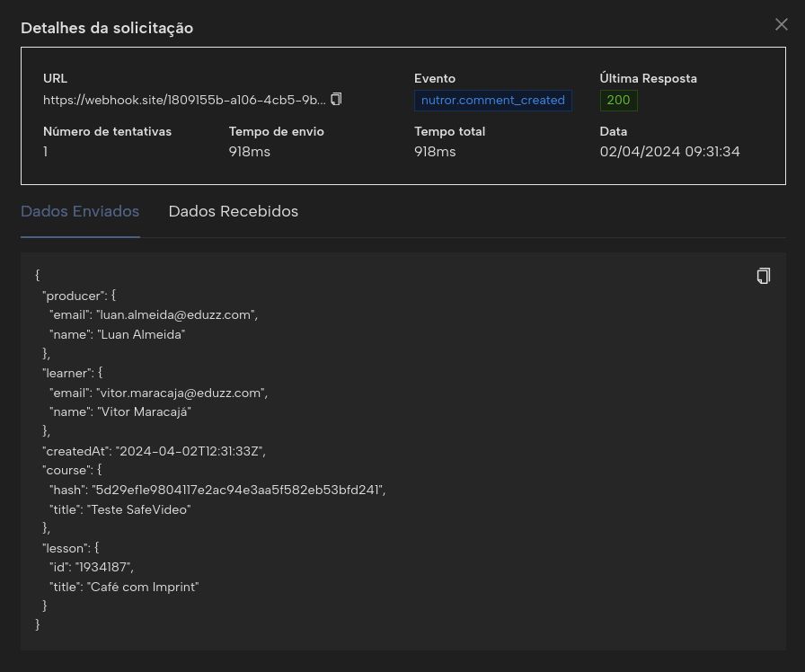
Task: Click the "lesson": { key line
Action: (x=70, y=548)
